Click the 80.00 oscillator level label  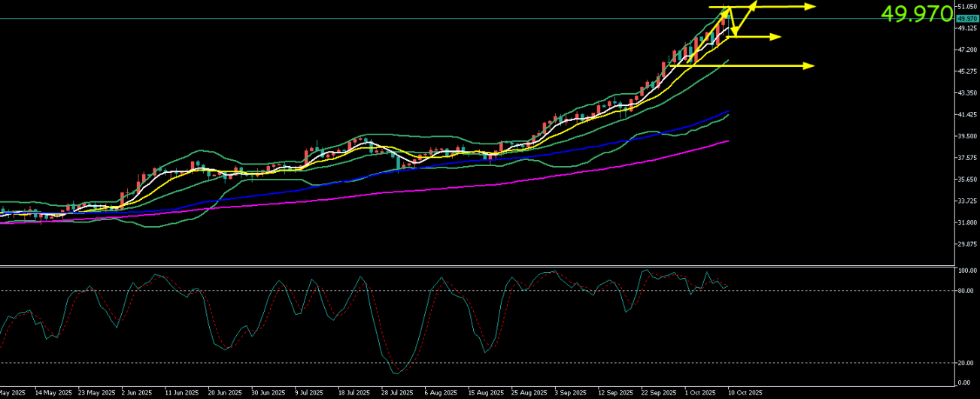[x=966, y=291]
